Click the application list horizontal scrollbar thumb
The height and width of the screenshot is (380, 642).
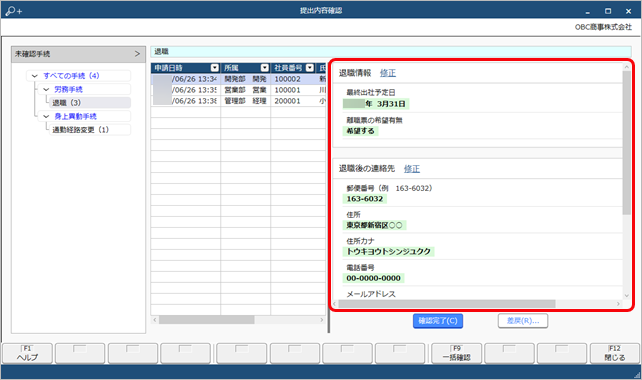(206, 320)
